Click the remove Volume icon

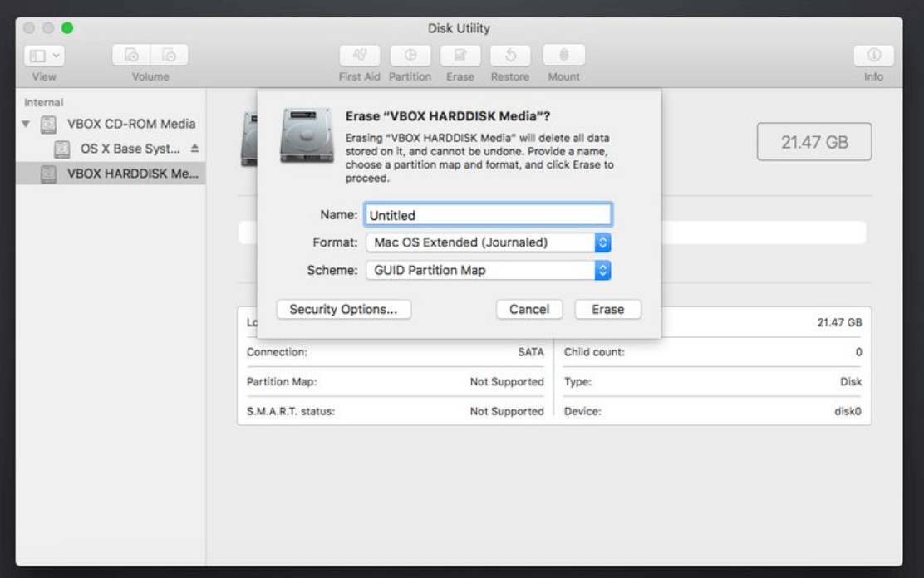point(170,56)
